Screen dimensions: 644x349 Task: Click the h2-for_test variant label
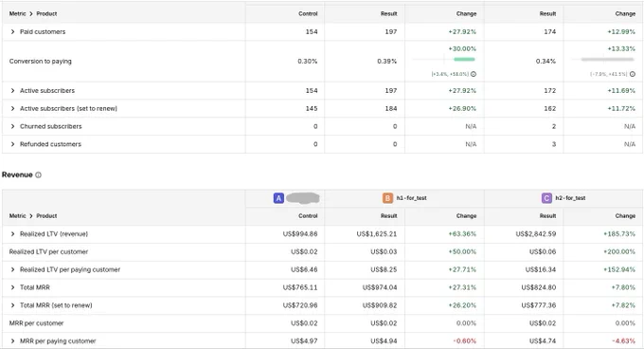[570, 198]
